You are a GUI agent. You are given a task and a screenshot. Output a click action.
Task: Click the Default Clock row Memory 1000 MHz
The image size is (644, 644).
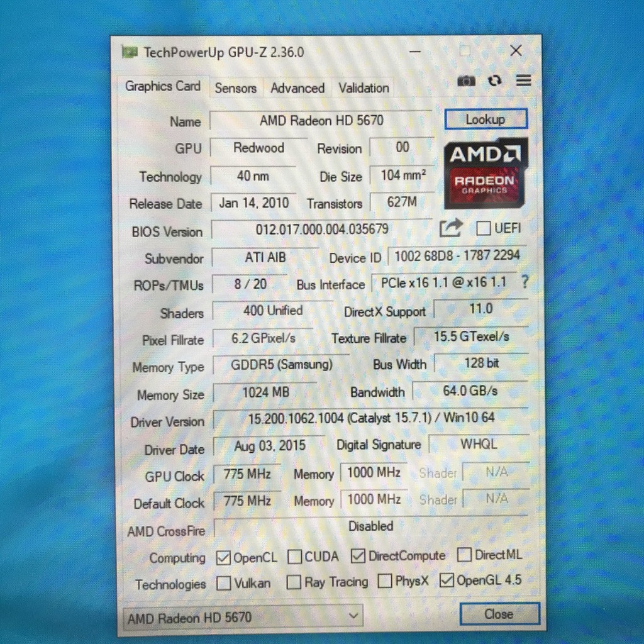[x=374, y=499]
